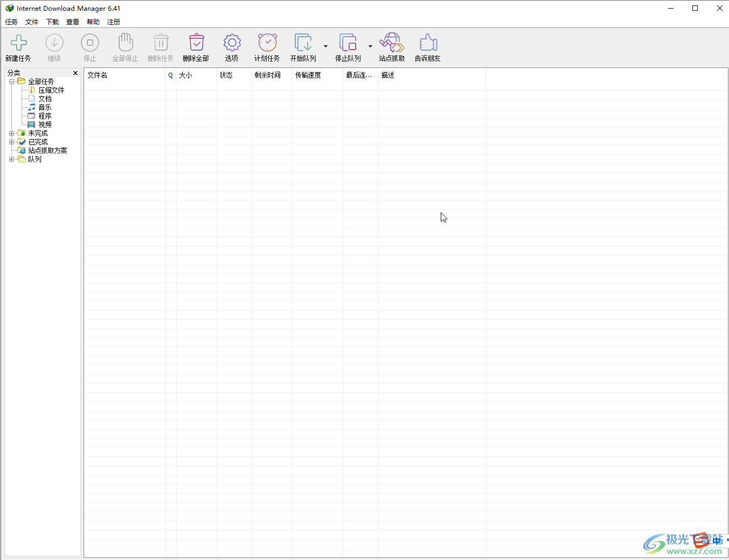
Task: Click the zip archive icon beside 压缩文件
Action: [x=32, y=90]
